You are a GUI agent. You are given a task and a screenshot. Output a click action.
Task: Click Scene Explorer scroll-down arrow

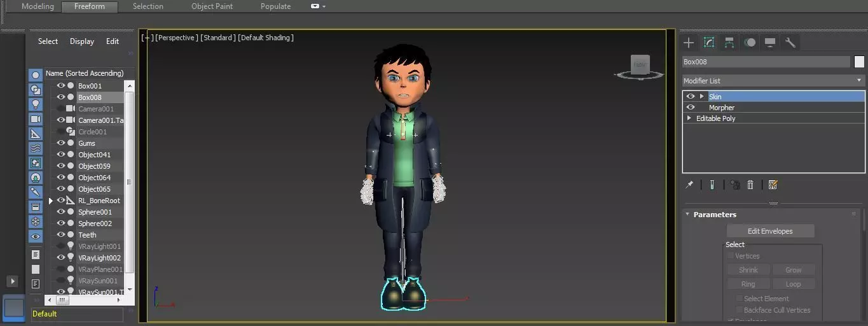(130, 289)
